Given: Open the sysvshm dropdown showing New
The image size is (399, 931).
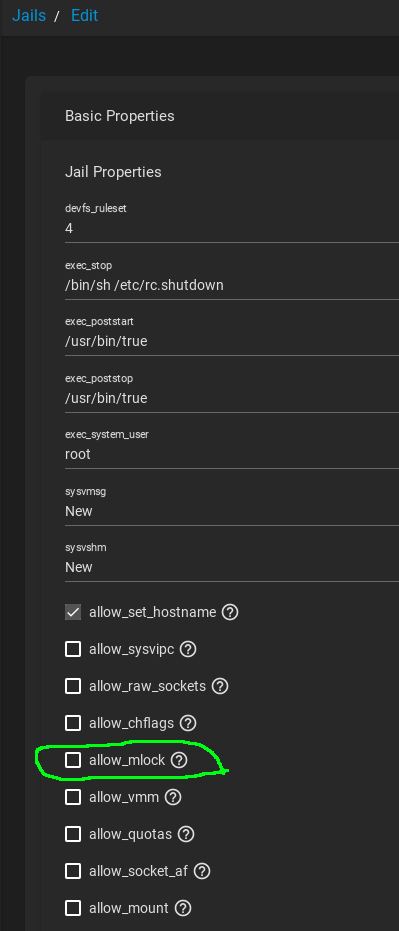Looking at the screenshot, I should (232, 567).
